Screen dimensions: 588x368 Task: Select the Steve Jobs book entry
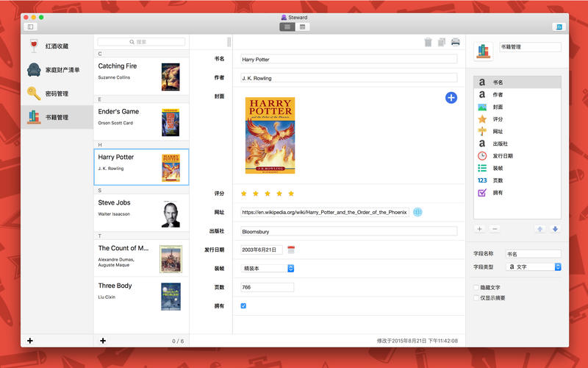pos(141,208)
